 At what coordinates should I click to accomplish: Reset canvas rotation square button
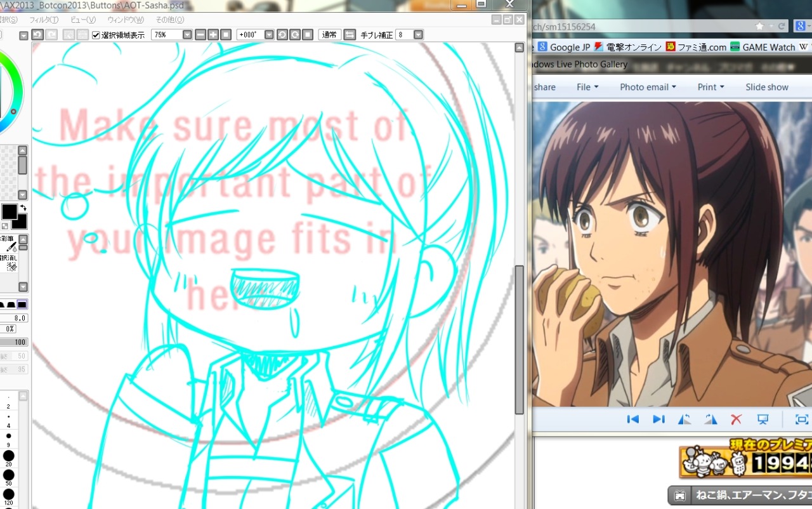coord(308,35)
